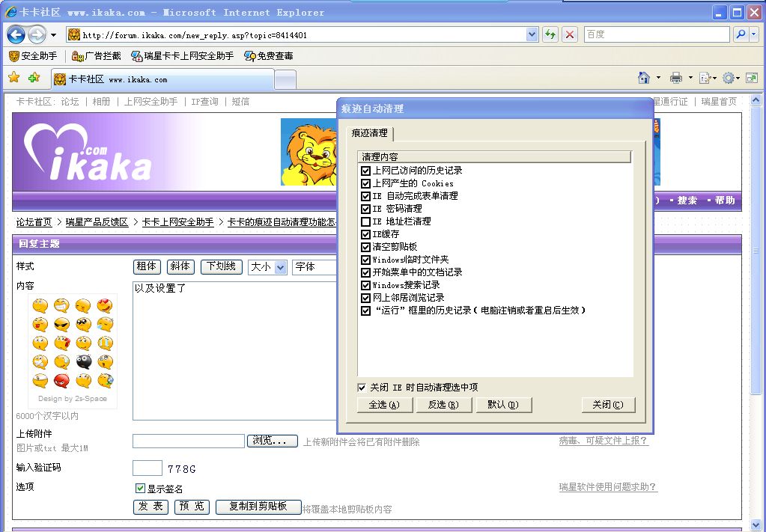
Task: Click the browser Forward arrow
Action: 37,34
